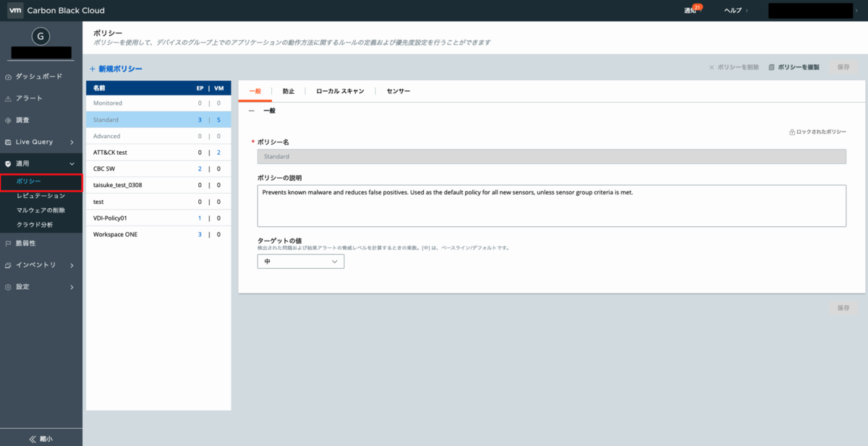Open マルウェアの削除 in the sidebar
Viewport: 868px width, 446px height.
(41, 210)
